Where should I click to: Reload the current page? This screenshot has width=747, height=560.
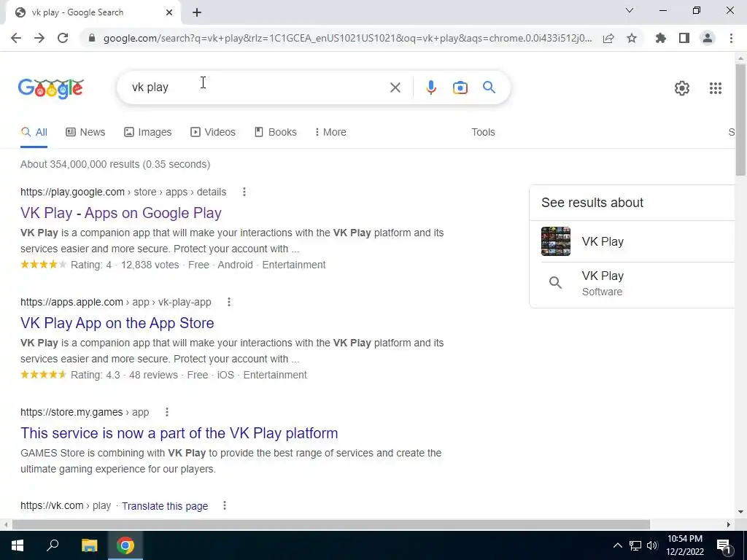(63, 38)
